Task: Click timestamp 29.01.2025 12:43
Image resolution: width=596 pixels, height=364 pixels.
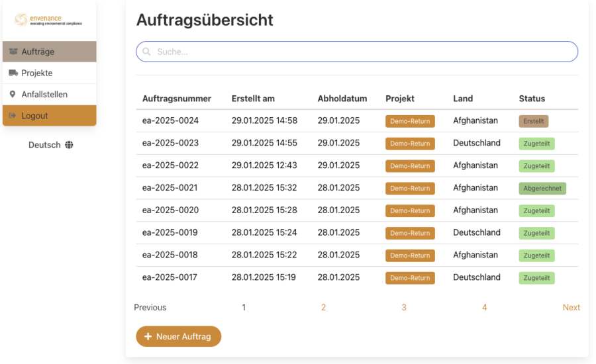Action: 264,165
